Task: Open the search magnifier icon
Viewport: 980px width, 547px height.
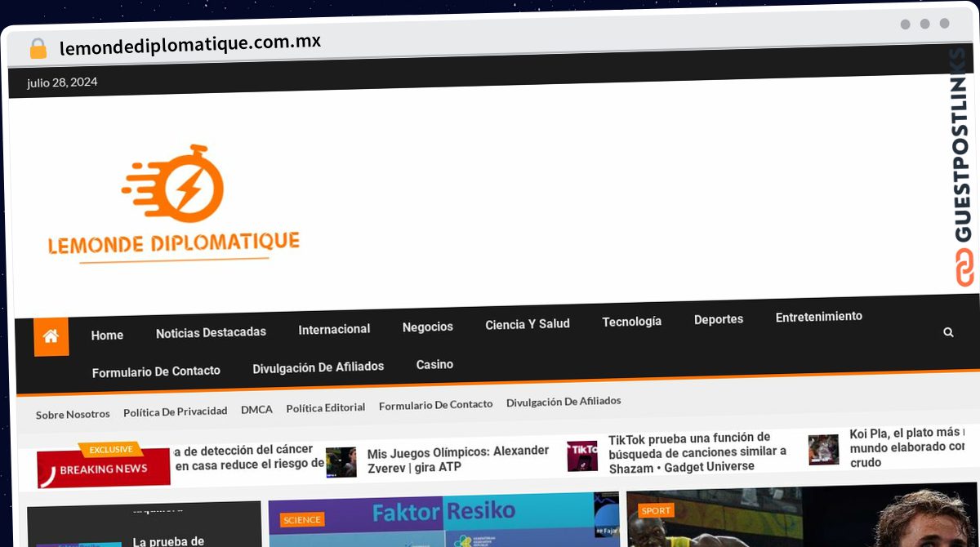Action: pyautogui.click(x=948, y=332)
